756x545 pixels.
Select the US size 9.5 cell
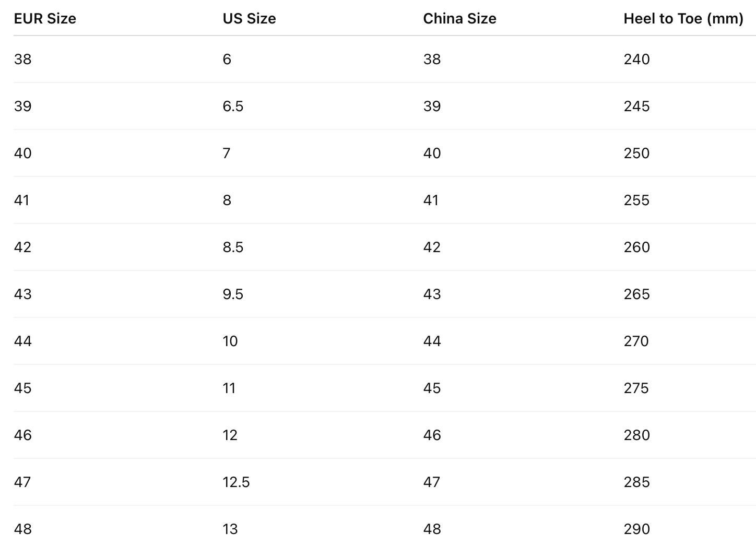click(233, 294)
